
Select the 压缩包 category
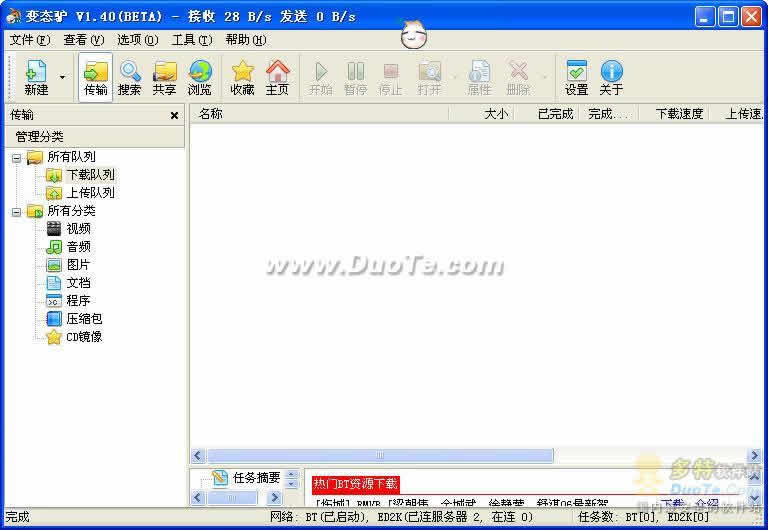click(x=84, y=319)
